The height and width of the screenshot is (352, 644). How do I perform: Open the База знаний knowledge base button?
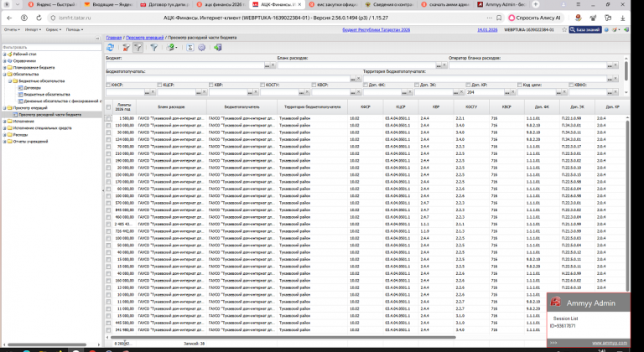[x=585, y=29]
